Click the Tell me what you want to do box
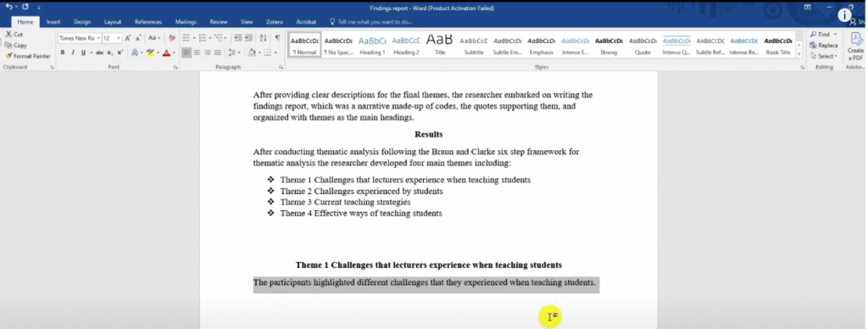The height and width of the screenshot is (329, 868). [371, 22]
